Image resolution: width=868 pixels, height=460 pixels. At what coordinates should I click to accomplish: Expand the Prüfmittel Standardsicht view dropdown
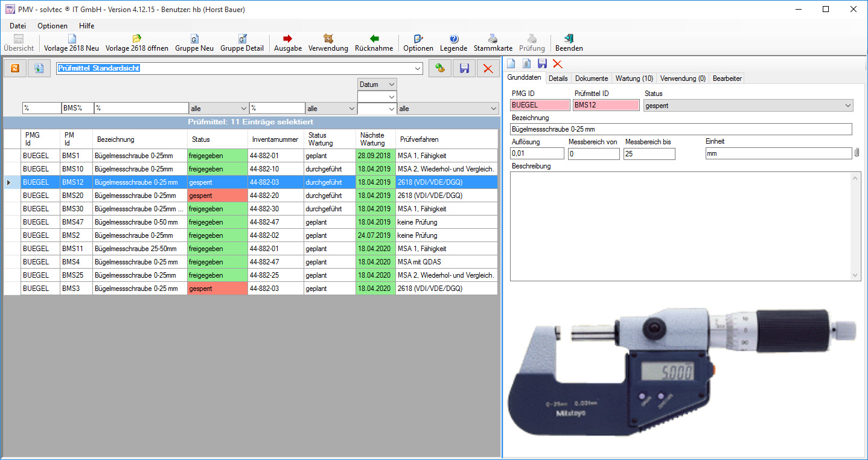(x=418, y=69)
